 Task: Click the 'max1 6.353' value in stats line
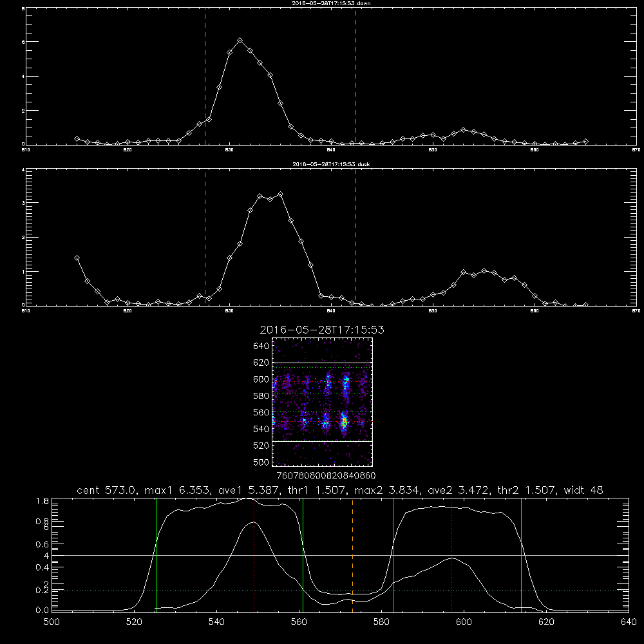[x=178, y=490]
